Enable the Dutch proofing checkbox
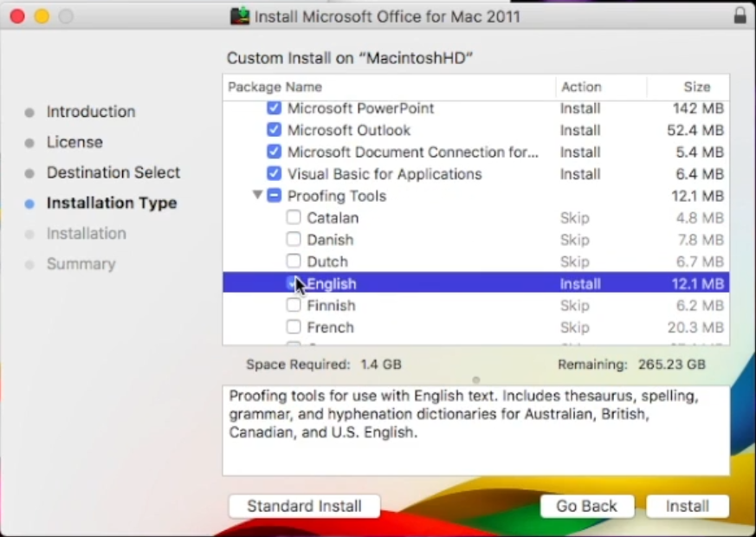756x537 pixels. [294, 261]
